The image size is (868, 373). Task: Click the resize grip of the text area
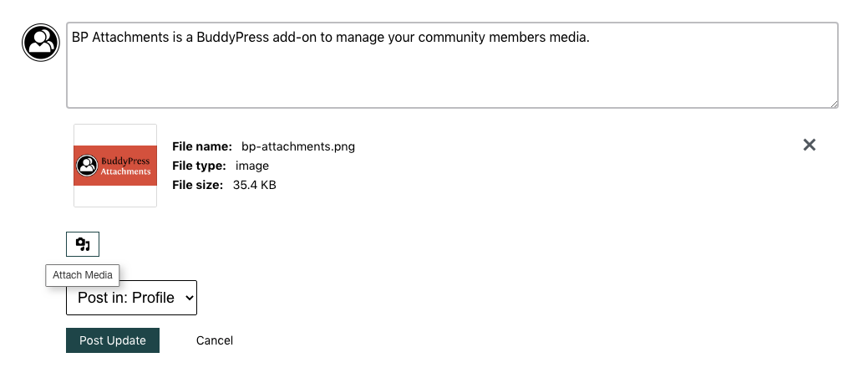pos(834,104)
